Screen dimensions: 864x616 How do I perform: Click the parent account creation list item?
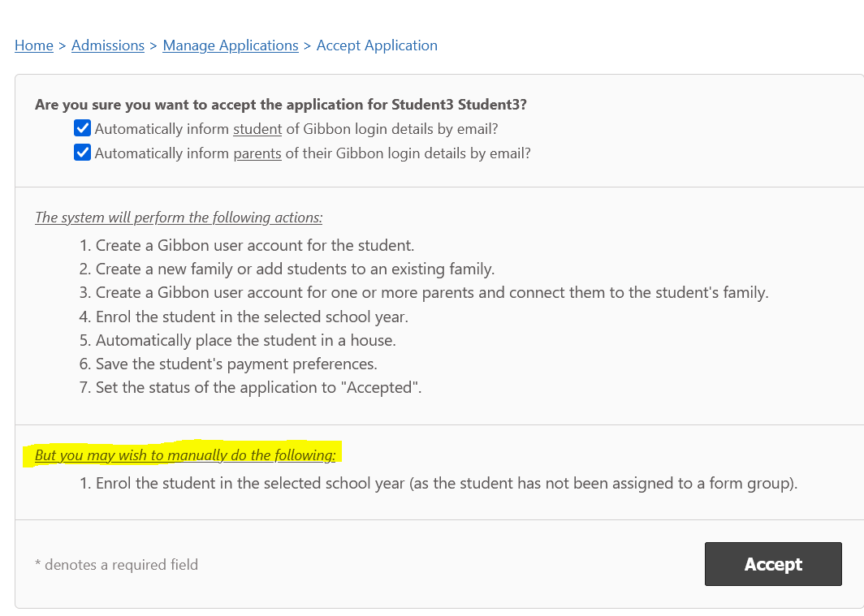click(x=432, y=292)
